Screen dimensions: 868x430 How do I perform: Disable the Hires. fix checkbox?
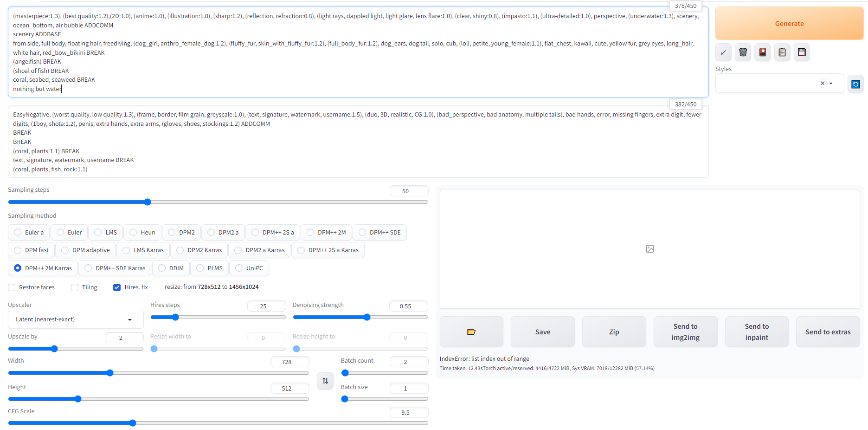(116, 287)
